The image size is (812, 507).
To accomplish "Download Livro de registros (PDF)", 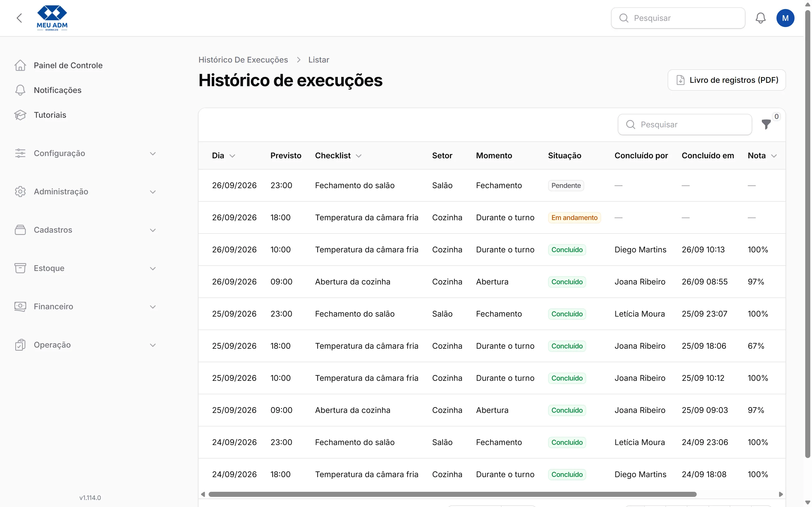I will point(727,80).
